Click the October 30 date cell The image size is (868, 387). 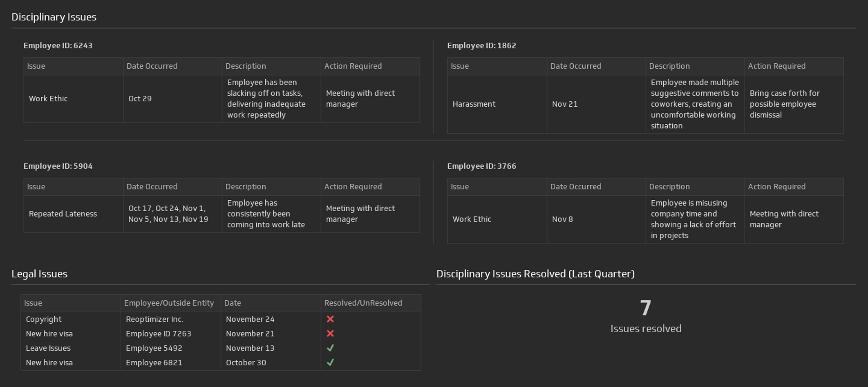pos(271,363)
